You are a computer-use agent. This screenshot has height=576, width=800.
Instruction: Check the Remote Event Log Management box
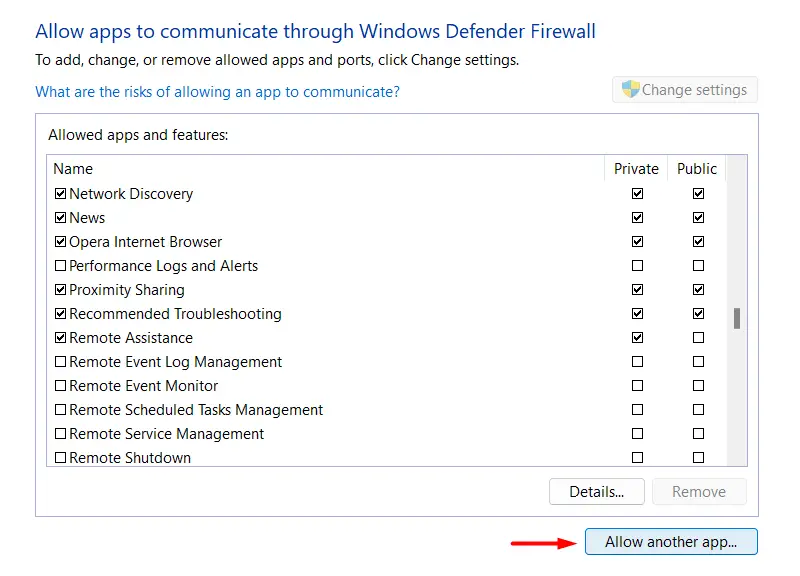click(61, 362)
